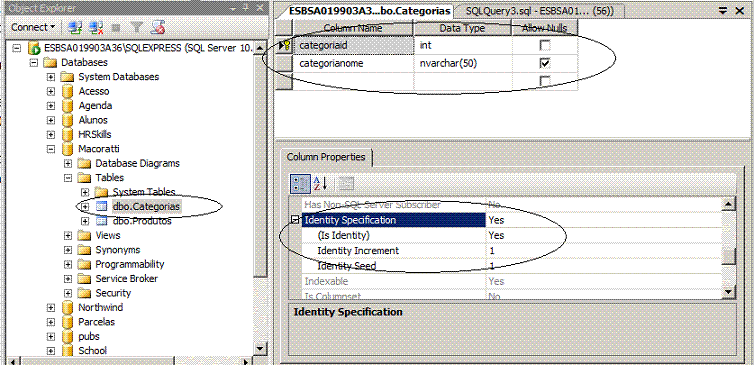The width and height of the screenshot is (754, 365).
Task: Select the Categorized view icon in Column Properties
Action: tap(301, 183)
